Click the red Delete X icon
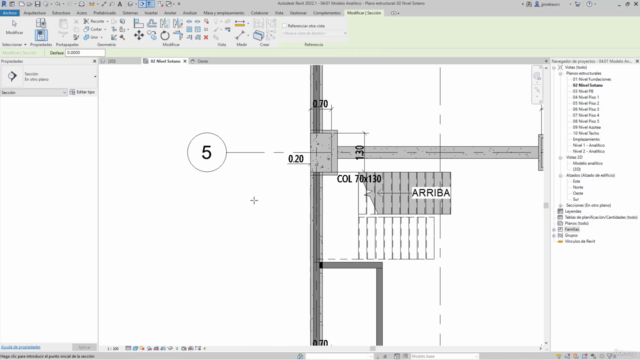The image size is (640, 360). 206,37
